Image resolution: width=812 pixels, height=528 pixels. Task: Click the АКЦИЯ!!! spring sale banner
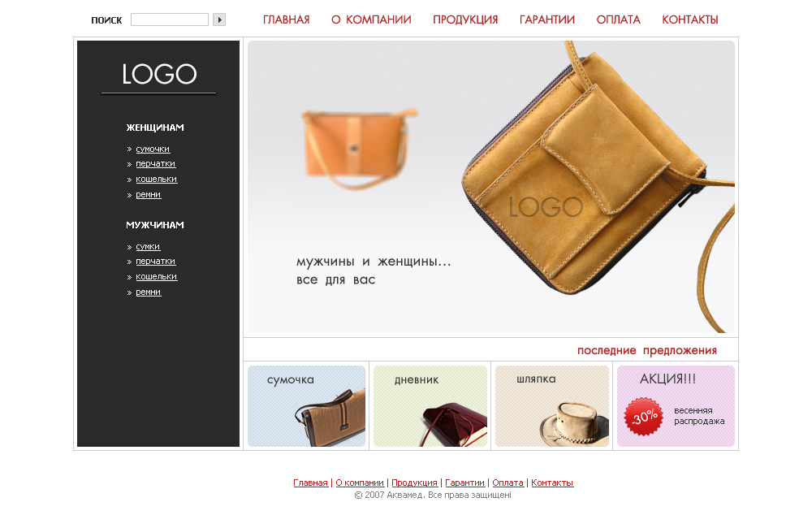tap(676, 406)
